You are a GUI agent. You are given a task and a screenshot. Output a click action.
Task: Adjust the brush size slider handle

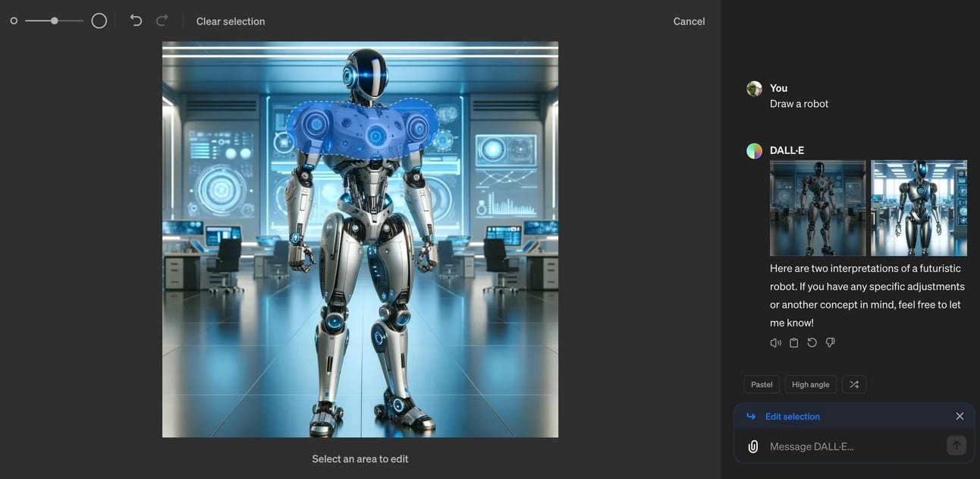point(54,20)
